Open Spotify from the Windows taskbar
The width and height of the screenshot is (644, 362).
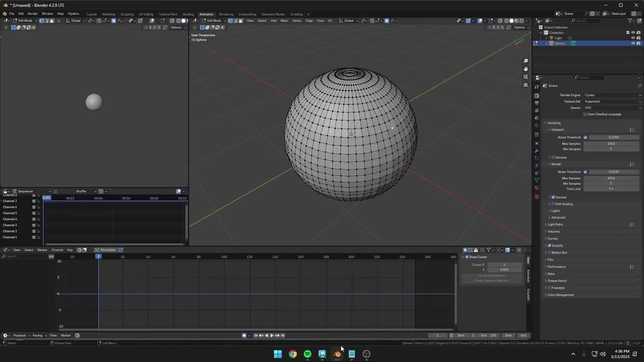(x=307, y=354)
